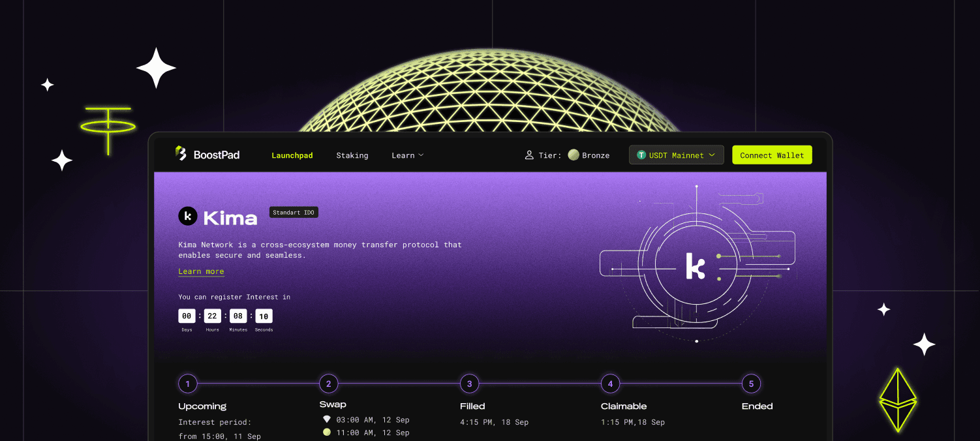Open the Launchpad menu item

click(x=292, y=155)
